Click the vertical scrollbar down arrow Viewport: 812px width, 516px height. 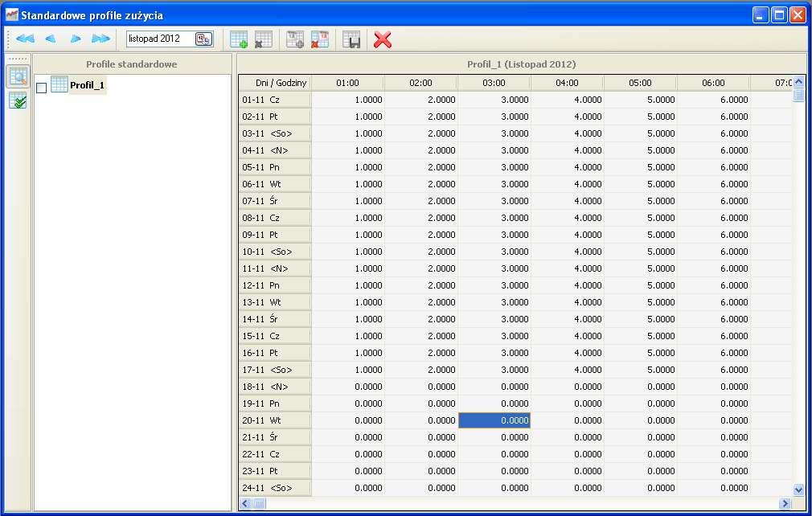(x=798, y=489)
